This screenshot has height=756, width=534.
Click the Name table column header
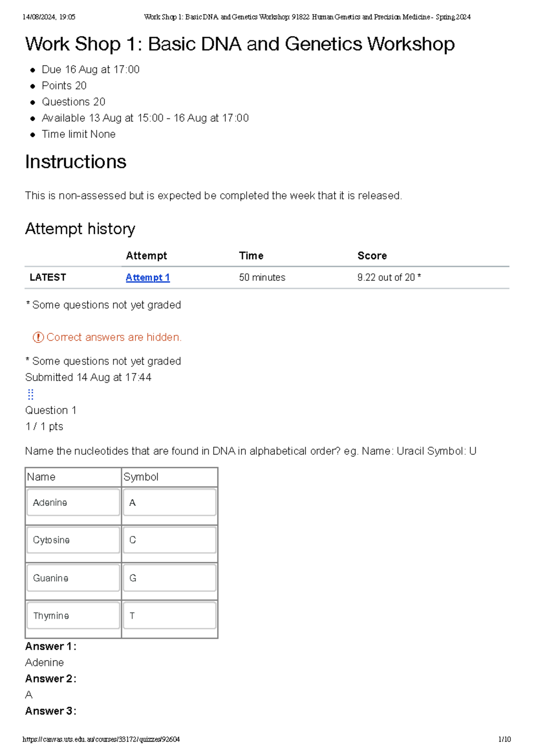tap(41, 477)
